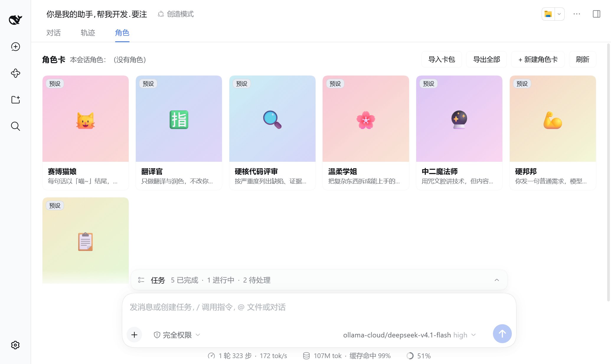Focus the message input field
Screen dimensions: 611x364
coord(319,307)
